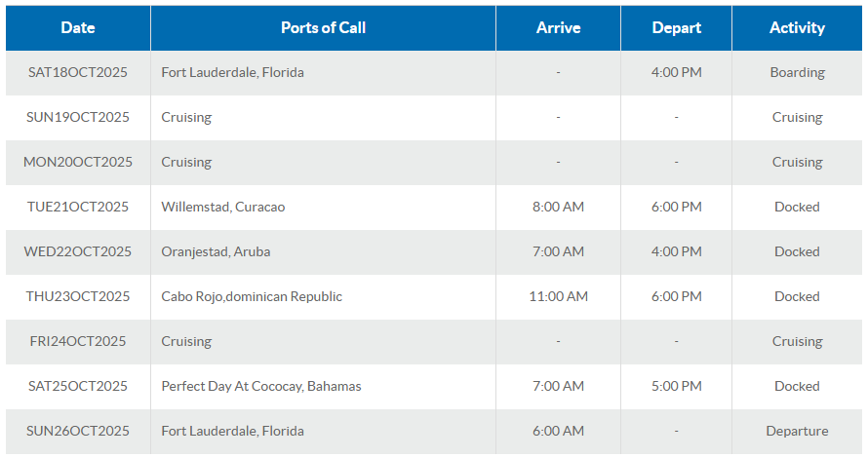
Task: Click the Activity column header
Action: point(797,28)
